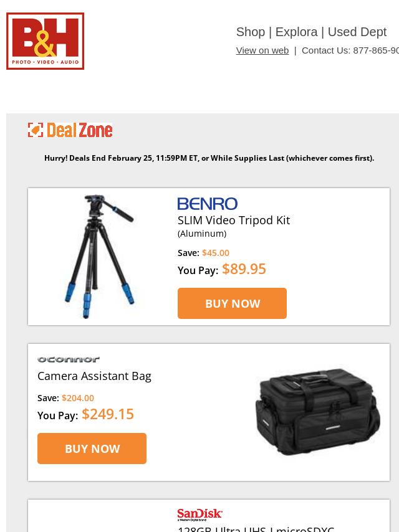399x532 pixels.
Task: Click the View on web link
Action: (262, 50)
